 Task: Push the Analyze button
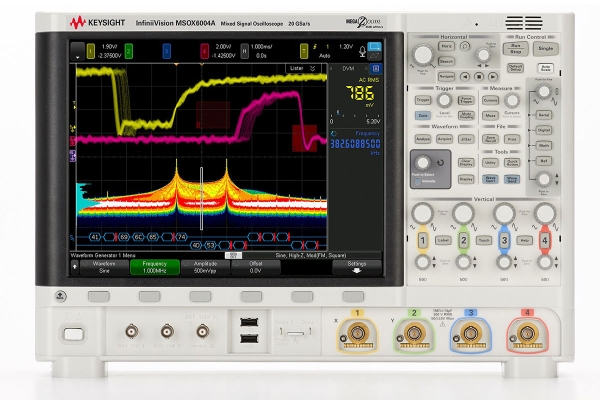click(423, 139)
